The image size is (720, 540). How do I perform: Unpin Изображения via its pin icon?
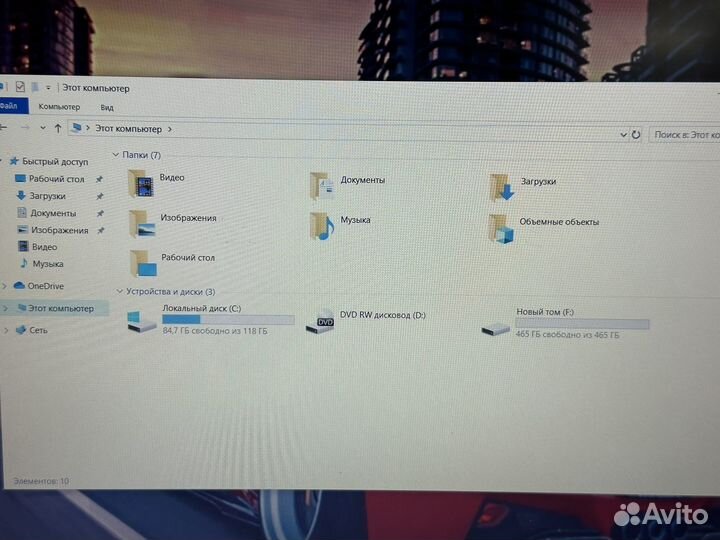101,231
